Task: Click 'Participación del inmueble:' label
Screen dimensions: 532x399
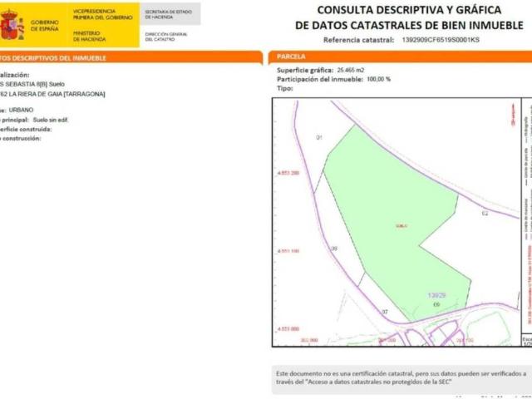Action: coord(319,80)
